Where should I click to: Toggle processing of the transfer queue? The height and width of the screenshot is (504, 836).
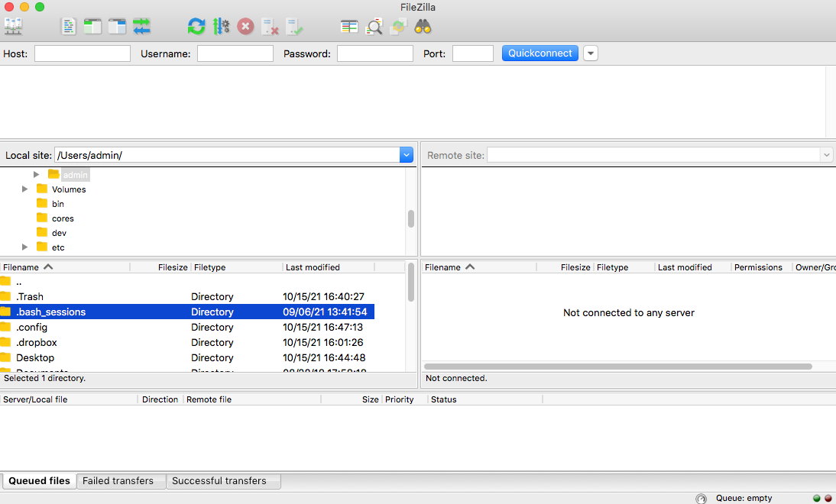(221, 26)
